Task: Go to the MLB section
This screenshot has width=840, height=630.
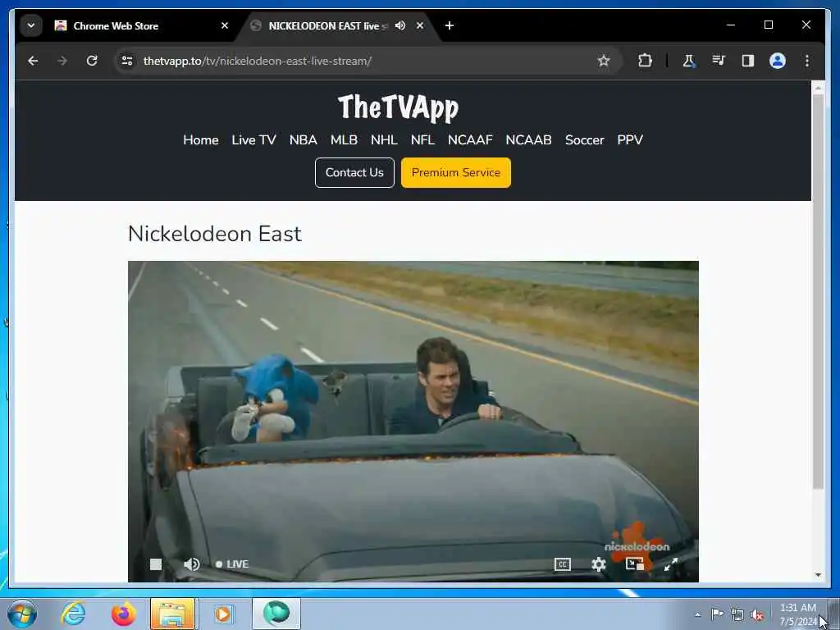Action: pyautogui.click(x=344, y=139)
